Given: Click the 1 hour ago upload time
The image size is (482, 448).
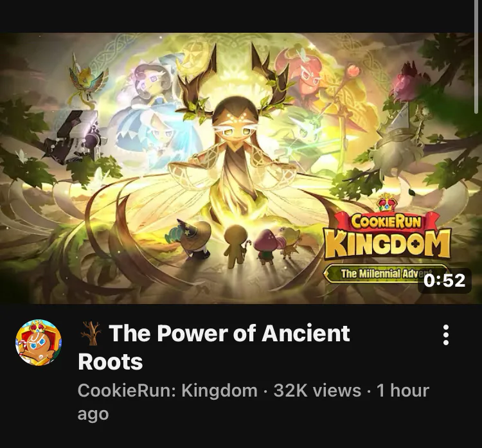Looking at the screenshot, I should (253, 402).
